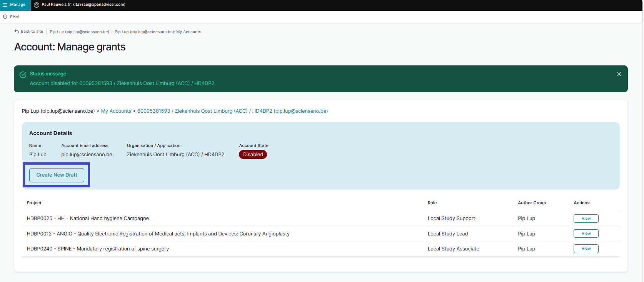Viewport: 644px width, 282px height.
Task: Click the red Disabled account state badge
Action: (x=253, y=155)
